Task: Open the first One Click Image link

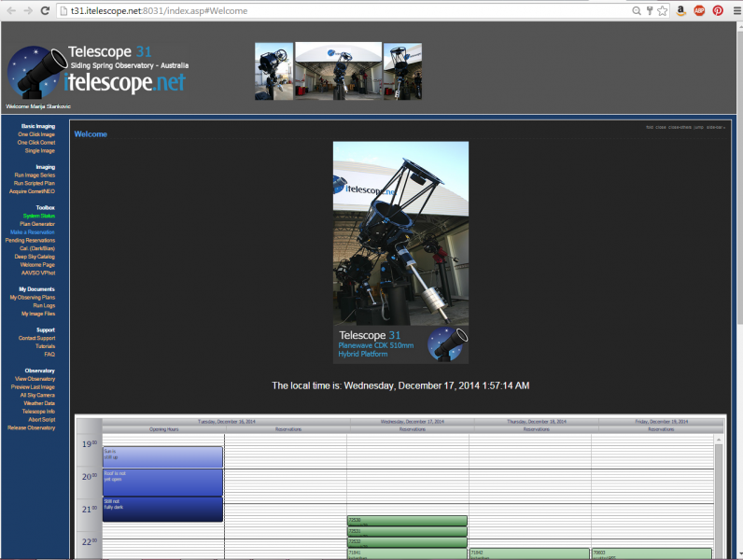Action: pos(36,134)
